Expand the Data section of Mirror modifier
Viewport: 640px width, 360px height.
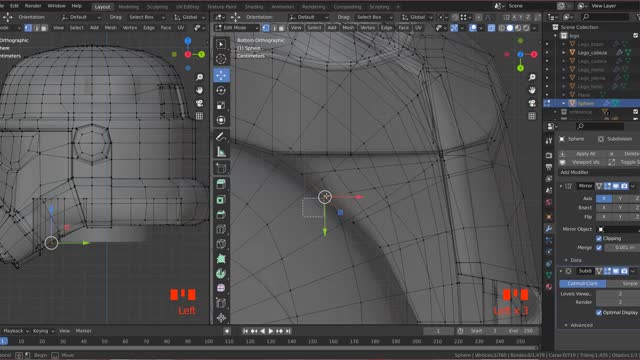pos(566,260)
